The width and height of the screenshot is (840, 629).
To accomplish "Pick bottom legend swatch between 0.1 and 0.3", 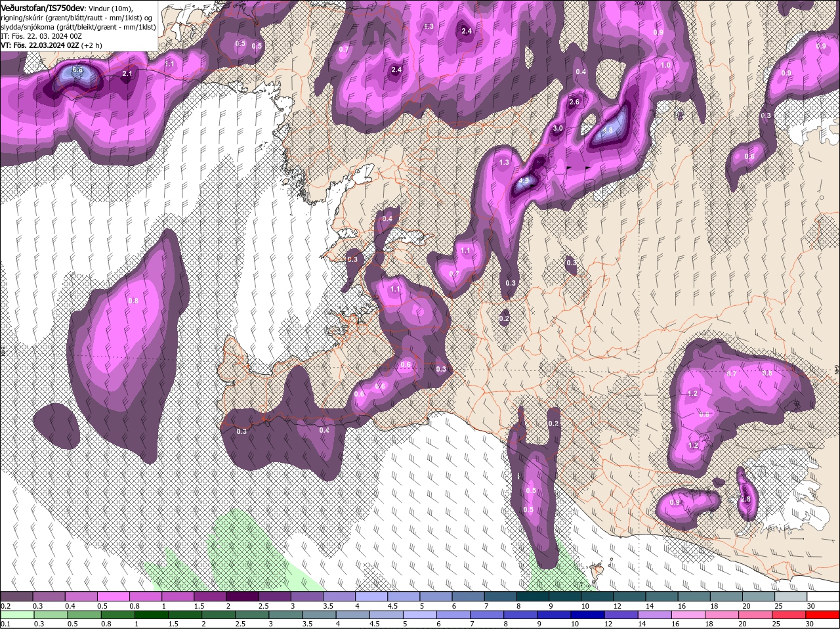I will point(17,615).
